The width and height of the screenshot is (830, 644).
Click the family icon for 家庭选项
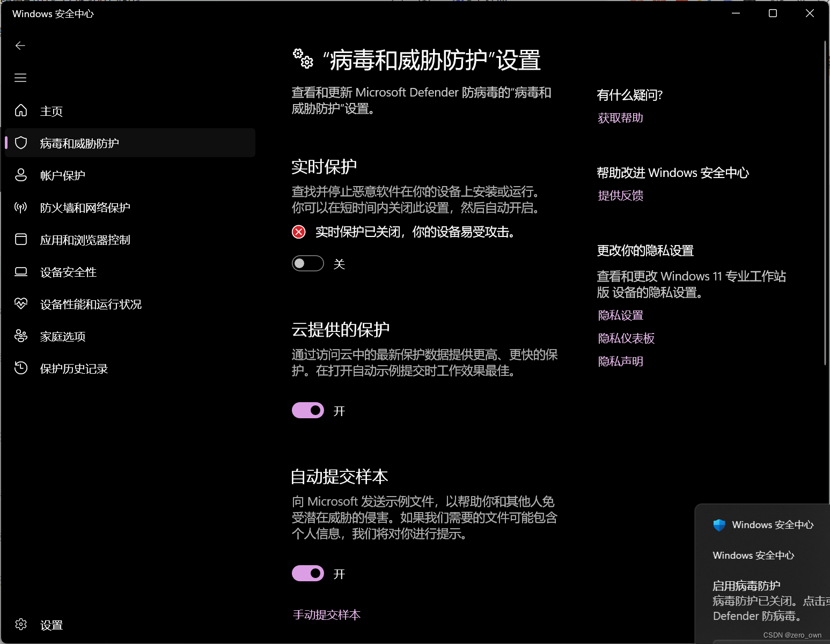21,336
